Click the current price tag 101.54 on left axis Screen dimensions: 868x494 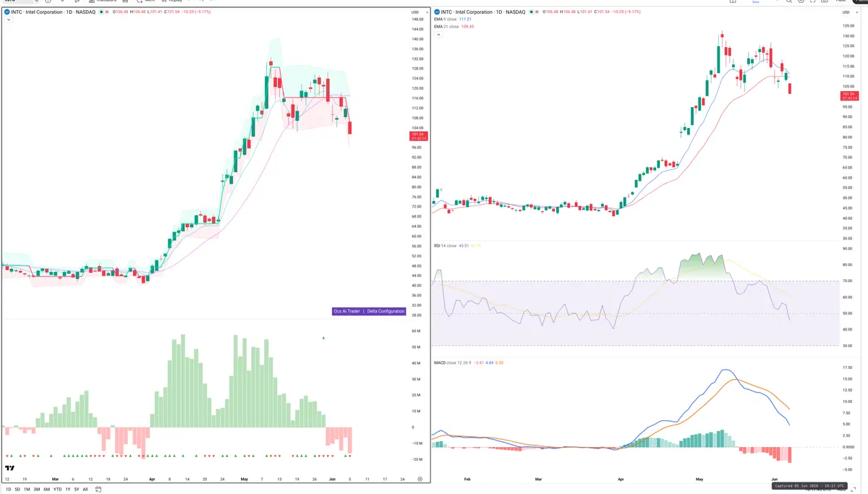[417, 135]
